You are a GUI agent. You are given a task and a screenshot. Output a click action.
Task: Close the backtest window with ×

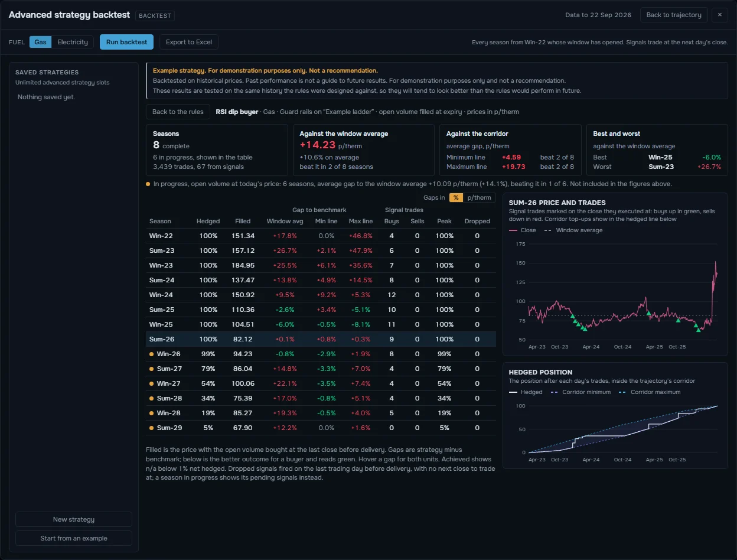[720, 15]
